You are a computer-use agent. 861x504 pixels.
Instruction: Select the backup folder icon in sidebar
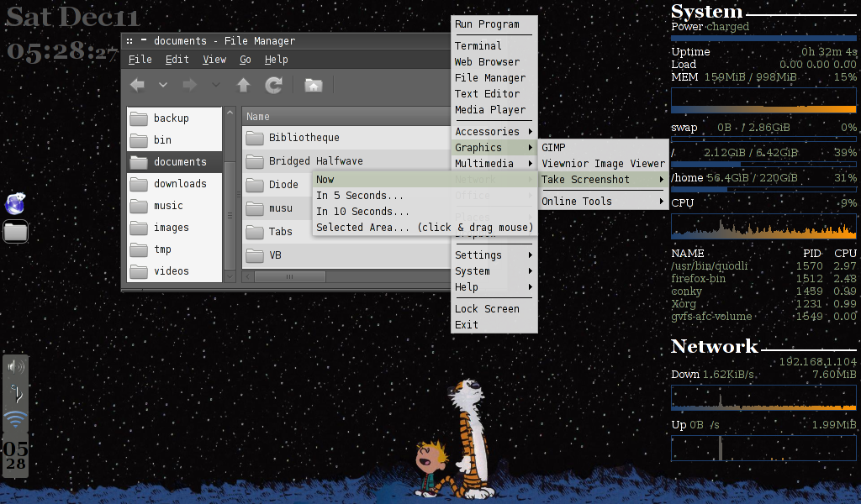click(139, 118)
